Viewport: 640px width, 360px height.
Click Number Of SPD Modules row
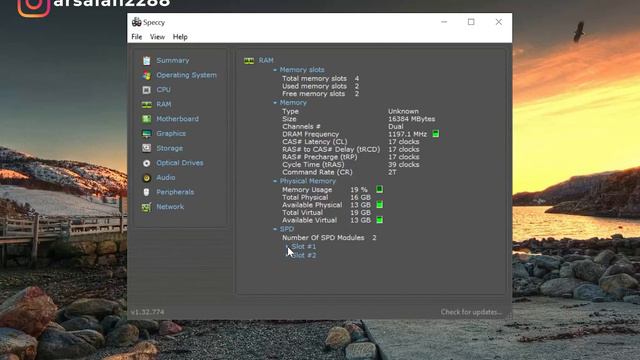click(x=329, y=238)
